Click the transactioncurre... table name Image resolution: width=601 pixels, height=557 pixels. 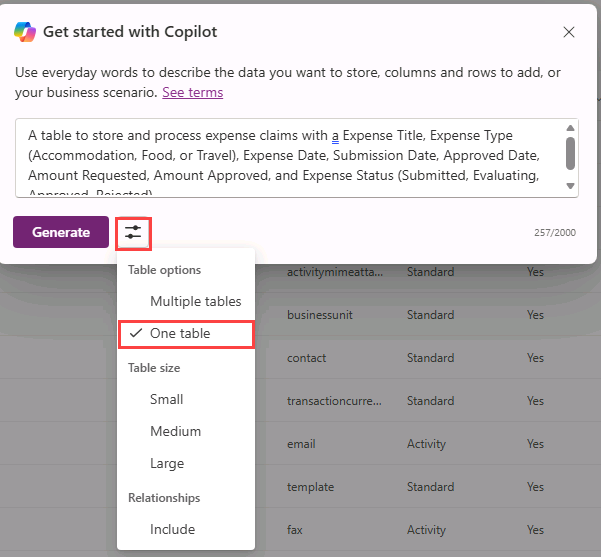(334, 401)
